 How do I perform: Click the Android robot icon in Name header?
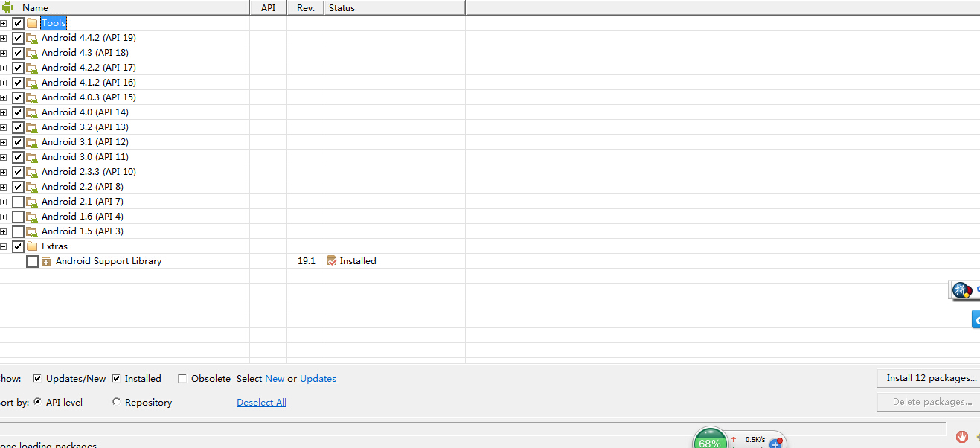7,7
